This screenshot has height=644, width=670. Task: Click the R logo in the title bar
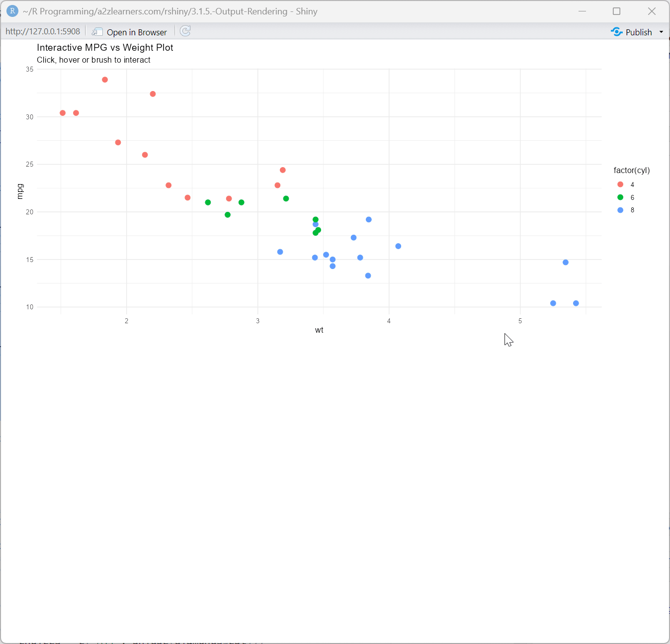tap(12, 11)
